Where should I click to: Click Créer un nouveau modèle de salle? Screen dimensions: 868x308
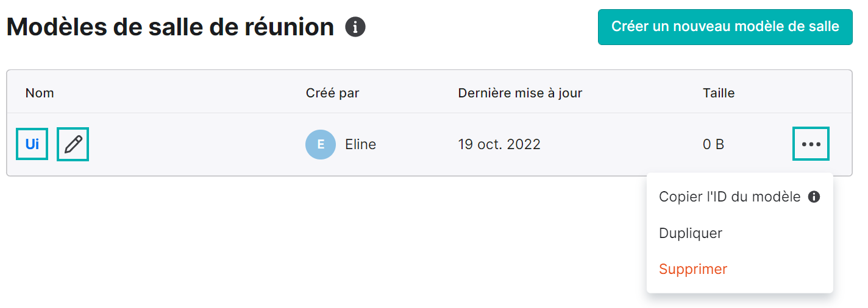(x=725, y=27)
